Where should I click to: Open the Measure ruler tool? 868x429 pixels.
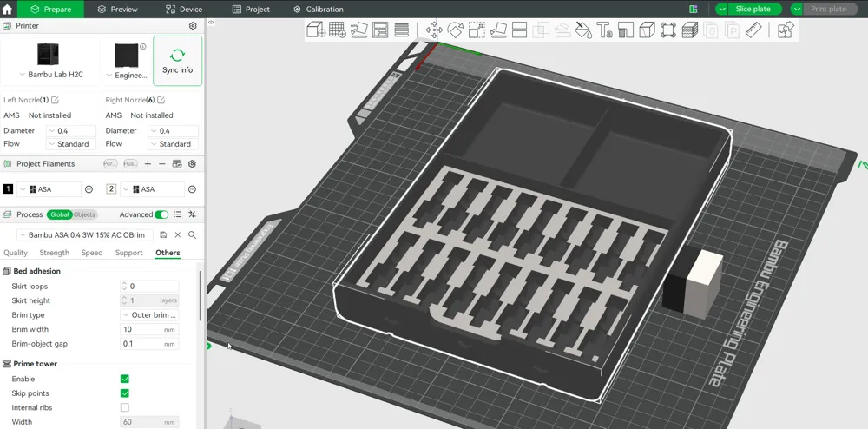pyautogui.click(x=753, y=30)
